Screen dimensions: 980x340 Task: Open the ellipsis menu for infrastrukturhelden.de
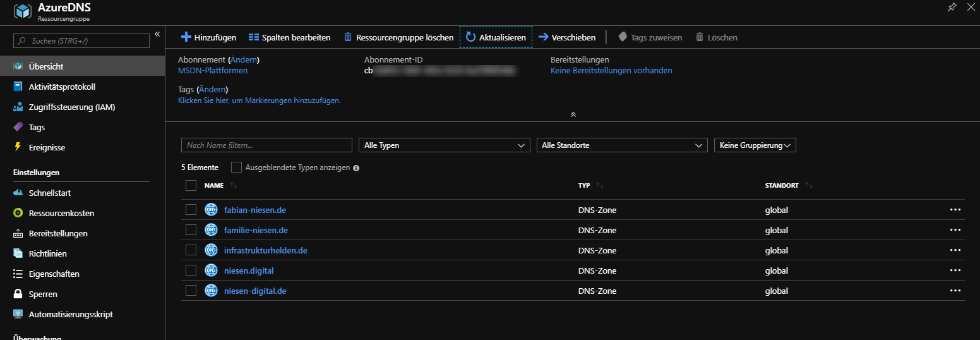click(955, 250)
